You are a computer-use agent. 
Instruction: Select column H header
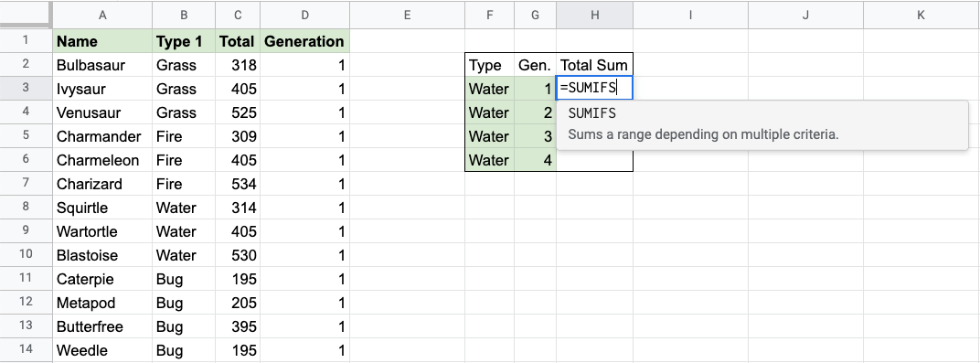coord(594,15)
